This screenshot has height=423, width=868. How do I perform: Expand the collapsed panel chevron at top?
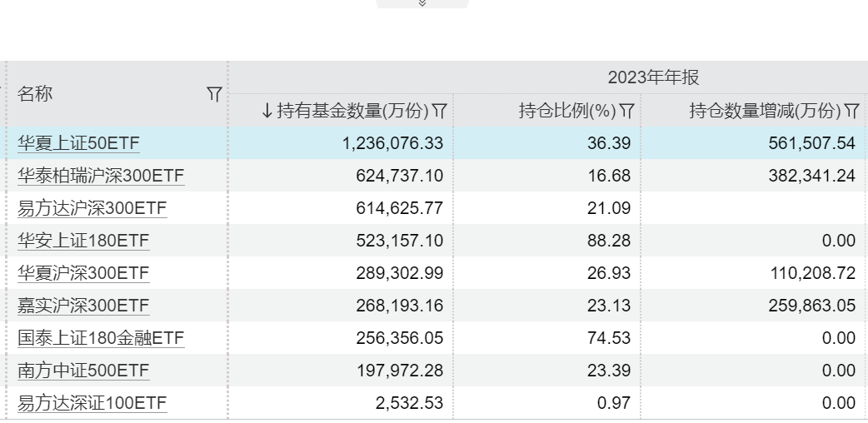coord(422,3)
